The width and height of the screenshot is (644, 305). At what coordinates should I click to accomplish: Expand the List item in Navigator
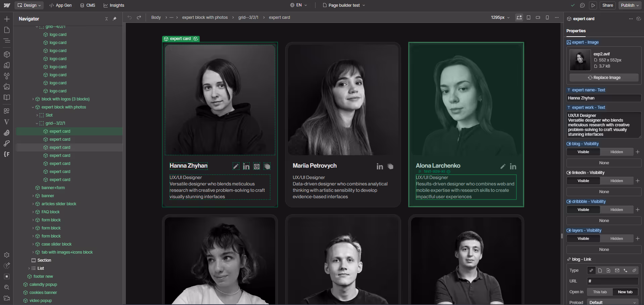(x=29, y=269)
